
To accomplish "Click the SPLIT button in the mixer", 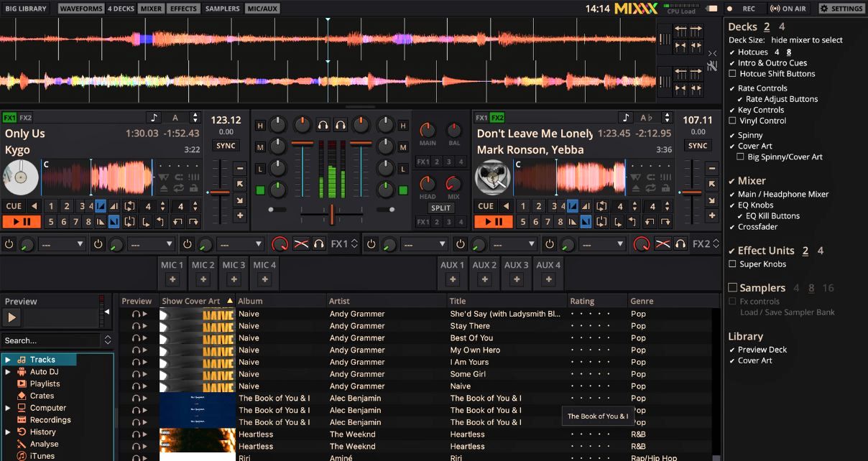I will coord(440,208).
